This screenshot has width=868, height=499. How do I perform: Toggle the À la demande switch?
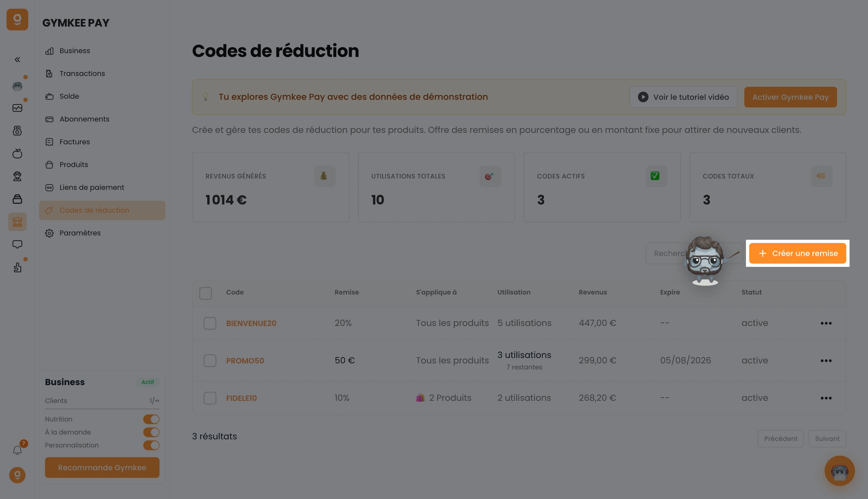151,432
